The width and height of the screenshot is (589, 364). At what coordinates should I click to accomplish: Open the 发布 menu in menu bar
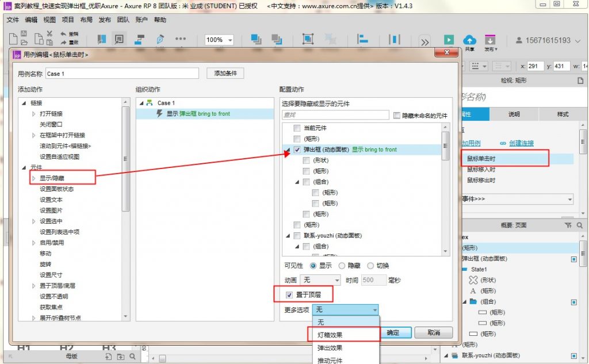pos(105,20)
